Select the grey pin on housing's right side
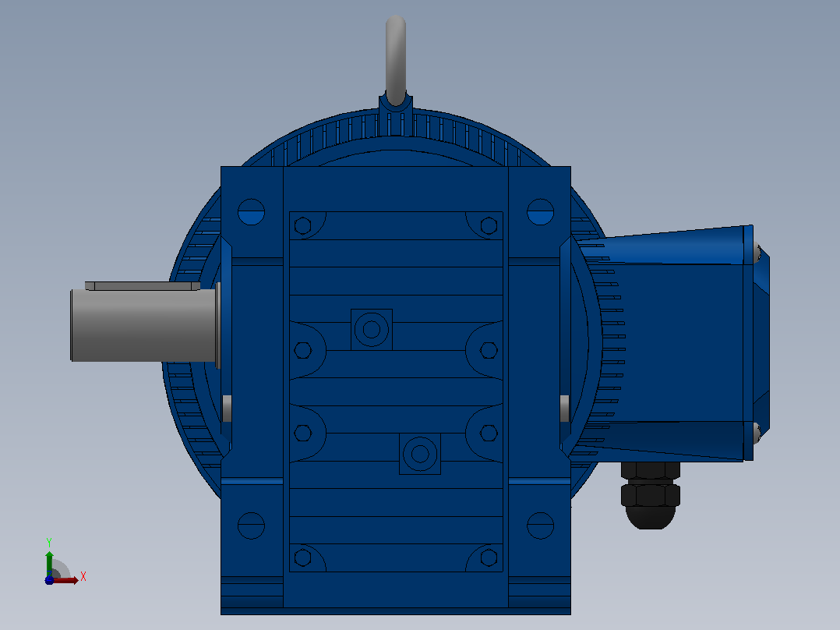 pos(565,409)
